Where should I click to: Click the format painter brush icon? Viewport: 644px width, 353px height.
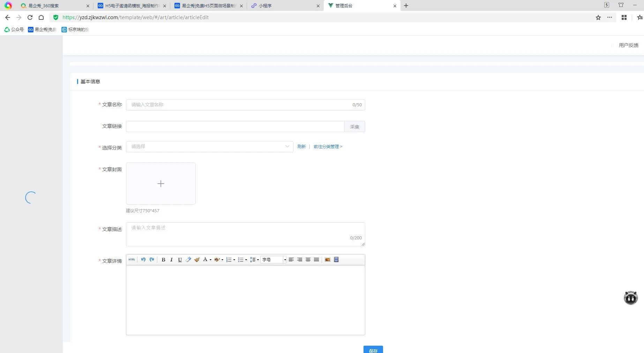point(197,260)
